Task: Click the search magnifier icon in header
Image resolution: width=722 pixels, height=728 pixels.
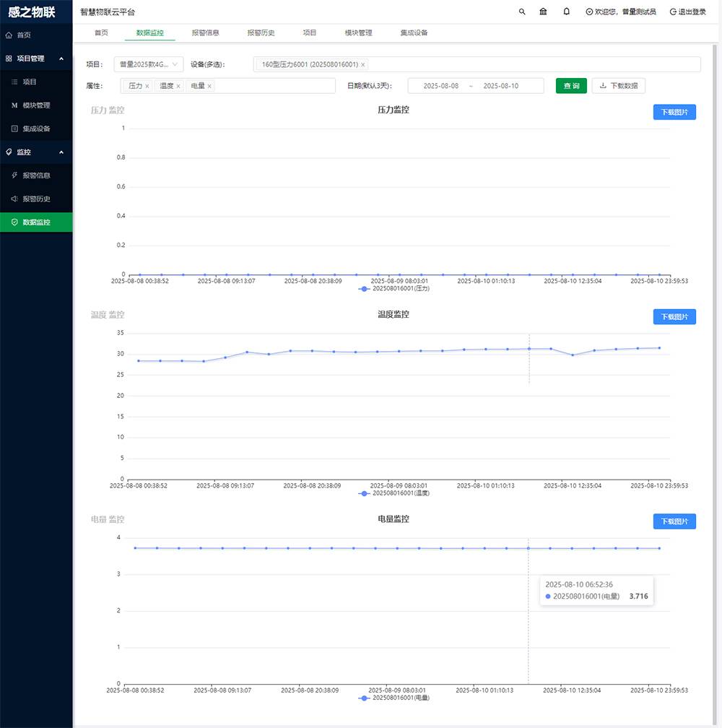Action: [x=523, y=12]
